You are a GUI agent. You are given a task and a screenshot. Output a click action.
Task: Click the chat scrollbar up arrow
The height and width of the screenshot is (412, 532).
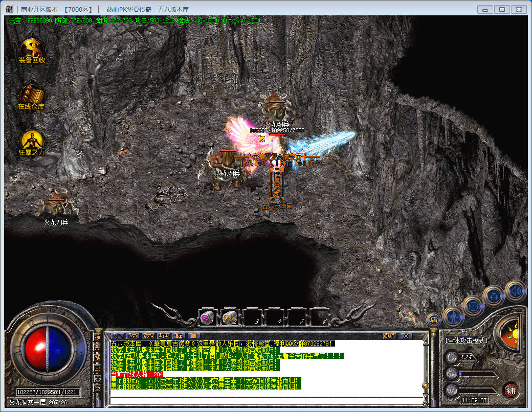pos(426,343)
